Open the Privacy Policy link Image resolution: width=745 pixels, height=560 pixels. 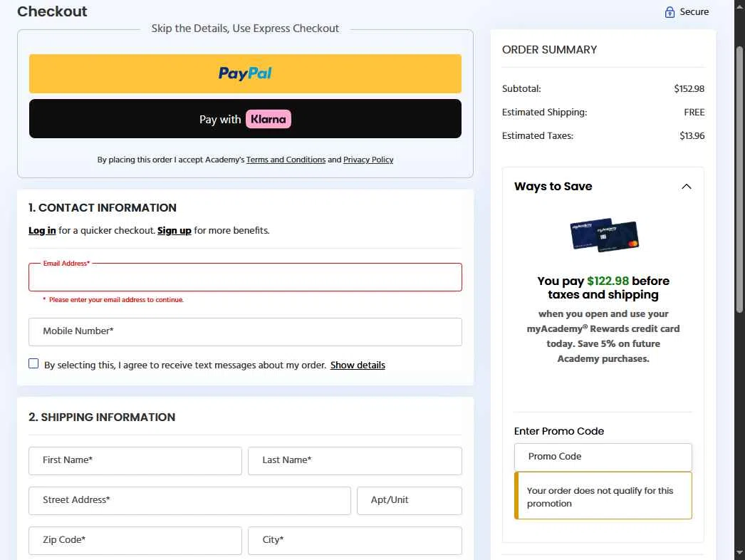point(368,160)
